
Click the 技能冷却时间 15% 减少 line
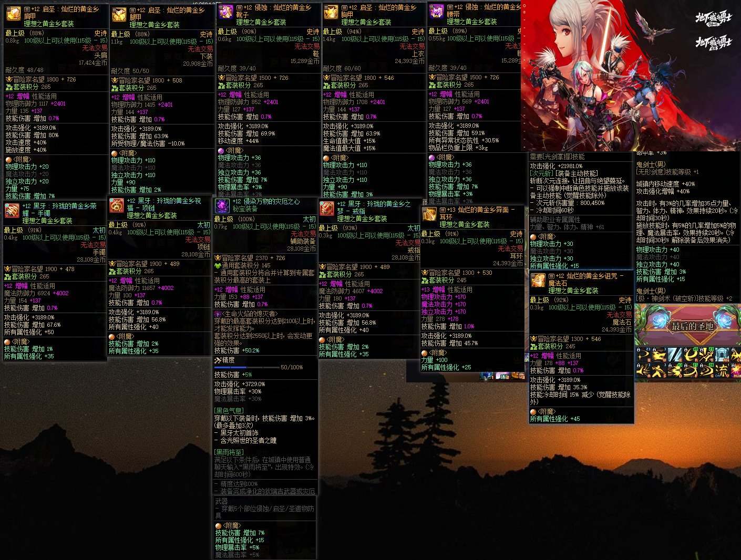[x=581, y=398]
